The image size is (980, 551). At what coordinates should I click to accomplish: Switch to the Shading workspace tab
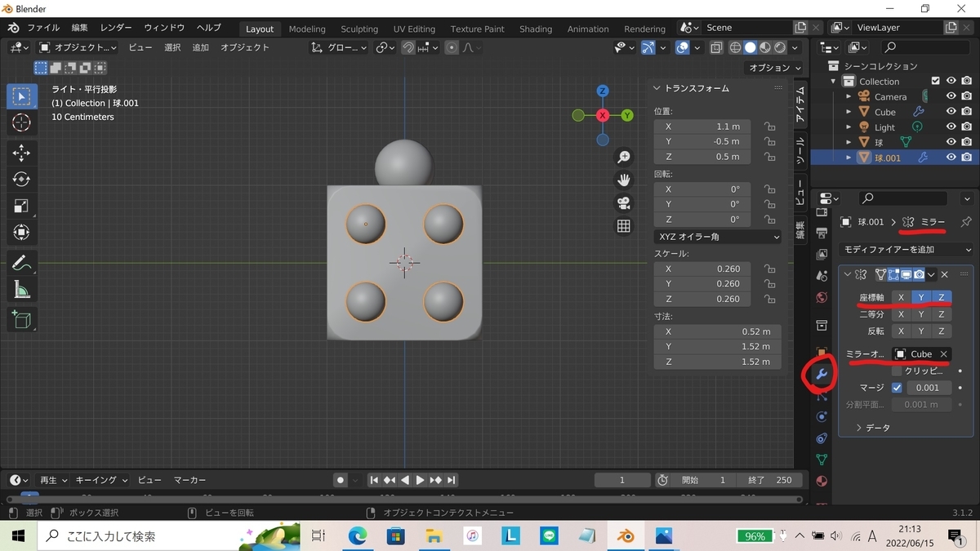point(536,29)
